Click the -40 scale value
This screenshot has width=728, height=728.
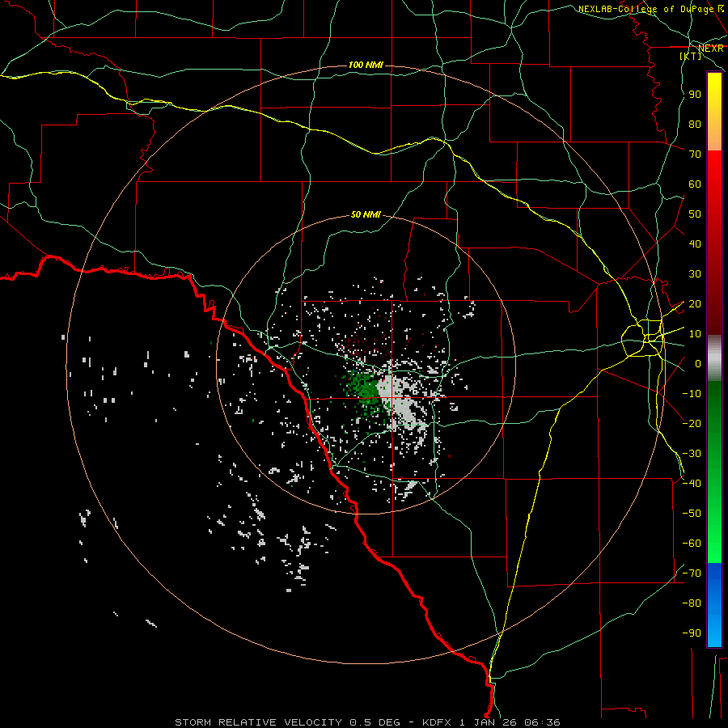[692, 484]
